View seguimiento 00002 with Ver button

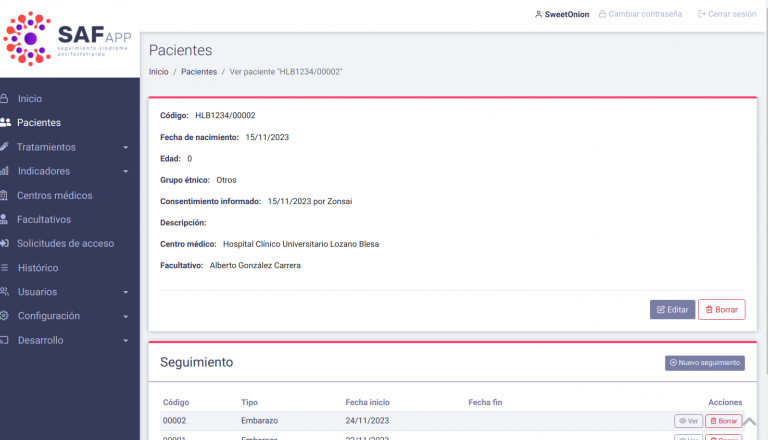pos(688,421)
